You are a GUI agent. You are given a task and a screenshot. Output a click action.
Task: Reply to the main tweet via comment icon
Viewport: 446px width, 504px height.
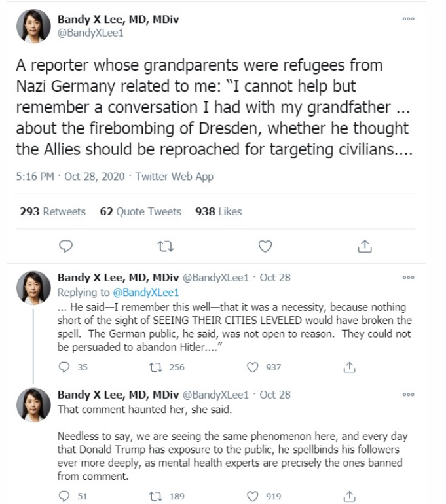tap(66, 246)
